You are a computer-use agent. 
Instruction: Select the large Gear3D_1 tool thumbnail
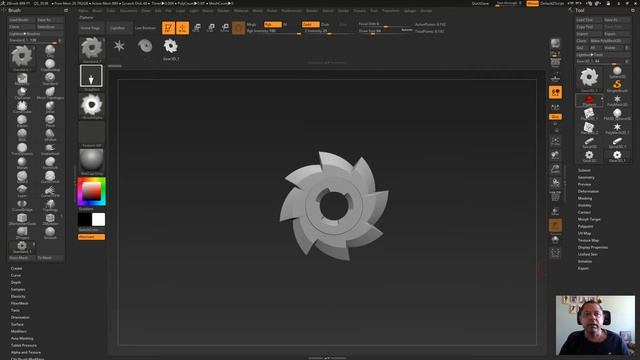(589, 78)
